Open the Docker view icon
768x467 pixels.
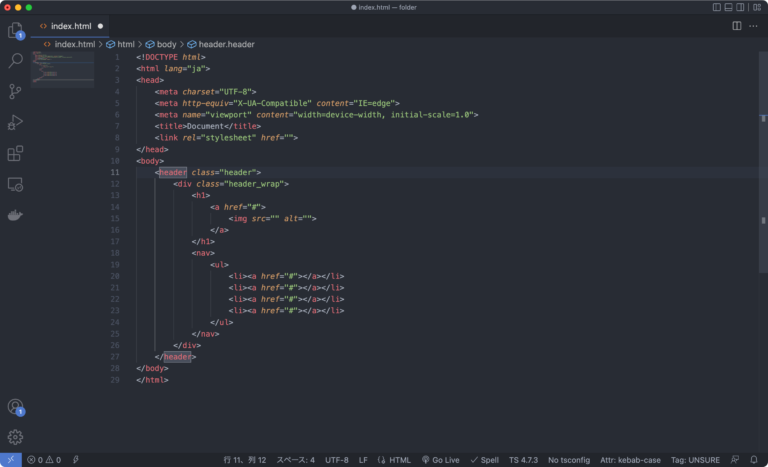[15, 215]
